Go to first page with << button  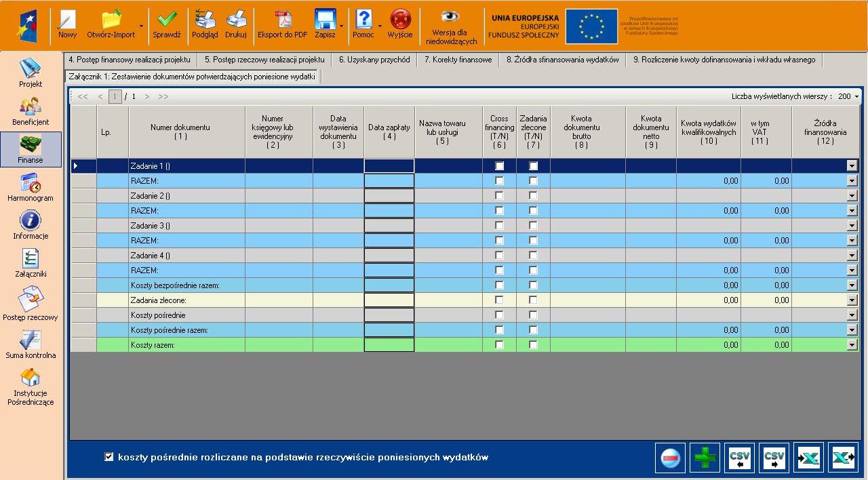click(83, 97)
